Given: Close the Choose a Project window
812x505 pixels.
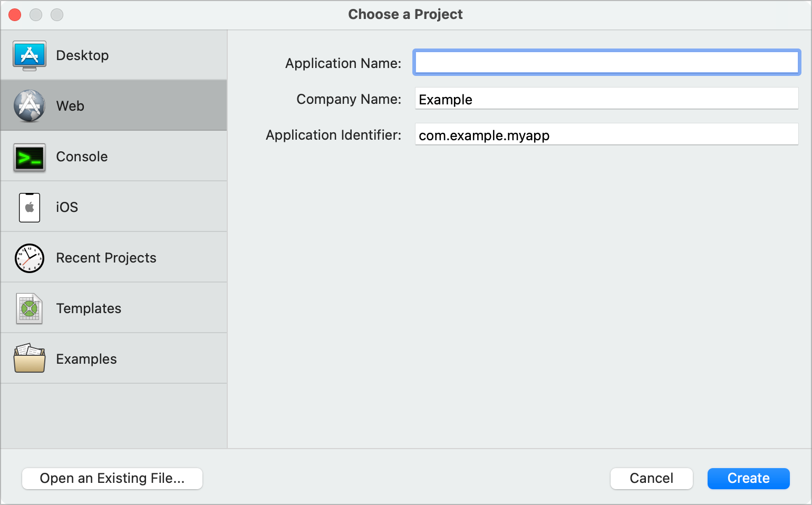Looking at the screenshot, I should (15, 15).
